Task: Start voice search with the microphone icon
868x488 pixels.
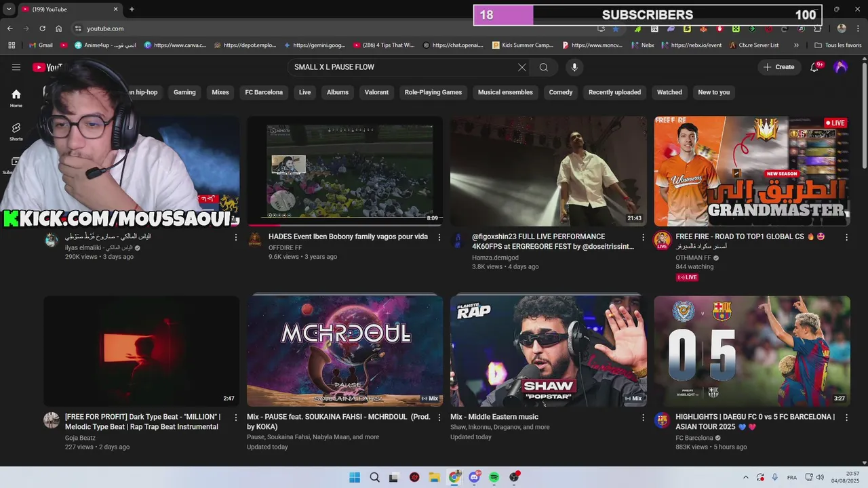Action: [x=574, y=67]
